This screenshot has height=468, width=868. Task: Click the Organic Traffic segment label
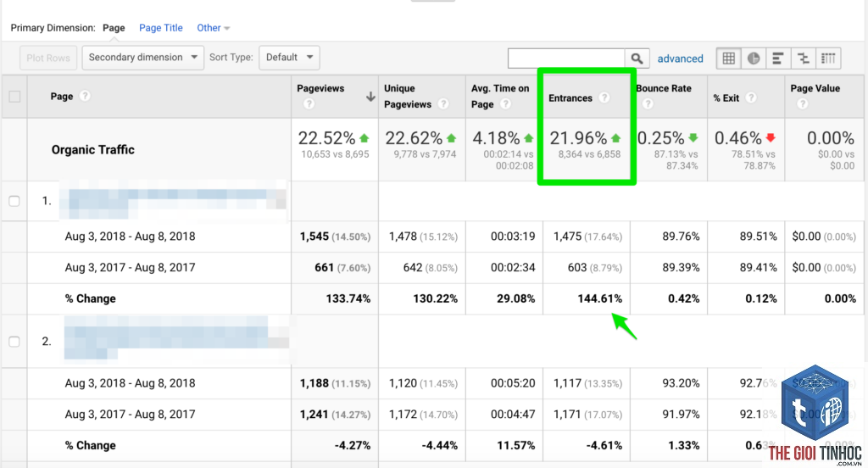click(x=93, y=149)
